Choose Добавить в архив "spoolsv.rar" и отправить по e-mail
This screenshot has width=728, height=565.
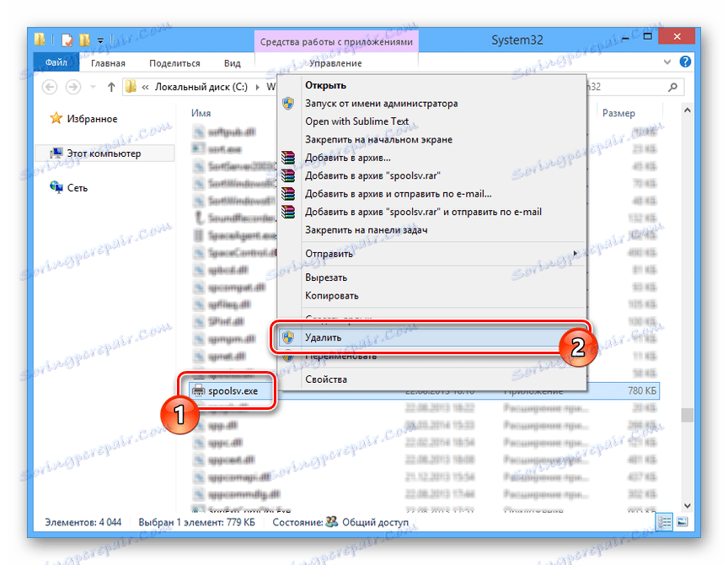[x=431, y=212]
